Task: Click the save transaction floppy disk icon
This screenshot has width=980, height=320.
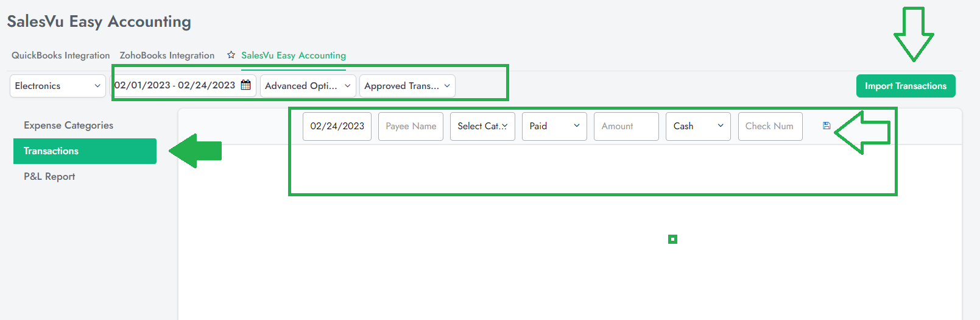Action: (x=827, y=126)
